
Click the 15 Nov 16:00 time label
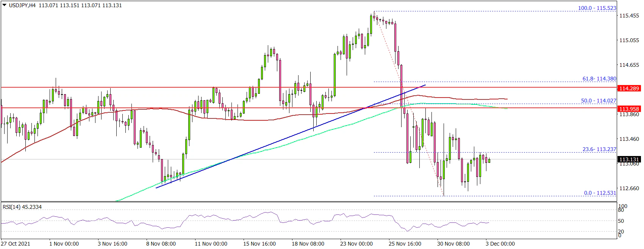pyautogui.click(x=259, y=244)
